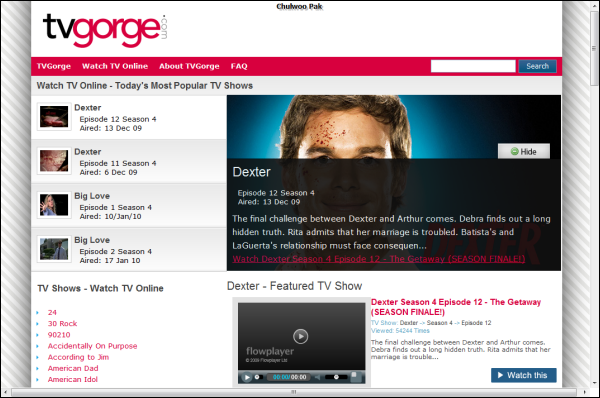
Task: Click the Dexter title for Episode 12
Action: pyautogui.click(x=88, y=108)
